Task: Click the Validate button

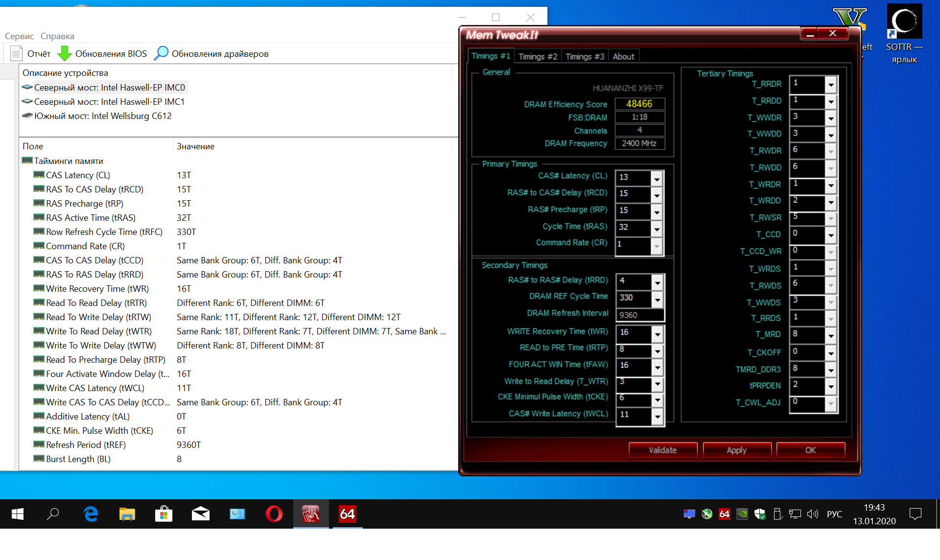Action: coord(663,450)
